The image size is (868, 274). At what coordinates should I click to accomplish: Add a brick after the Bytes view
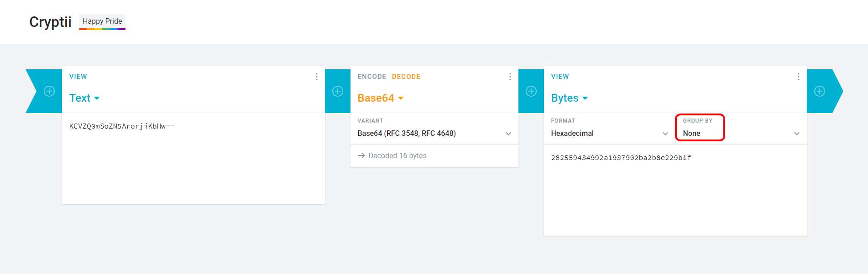820,91
